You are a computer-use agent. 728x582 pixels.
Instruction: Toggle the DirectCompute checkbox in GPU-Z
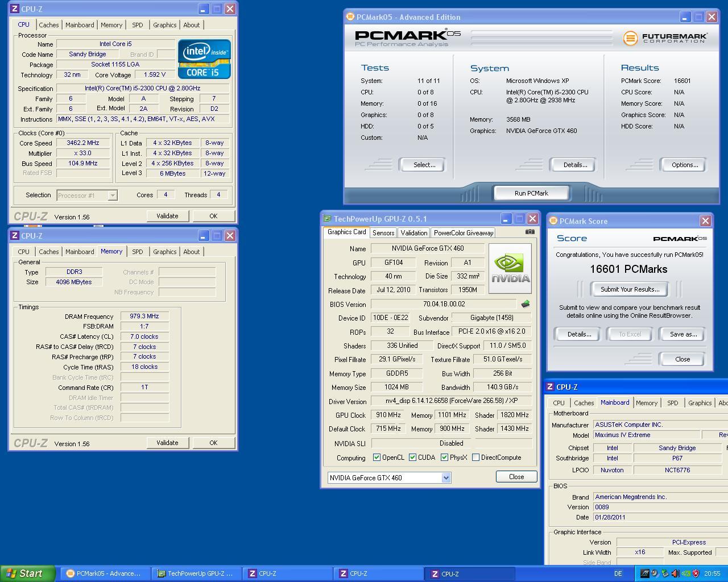(x=475, y=458)
